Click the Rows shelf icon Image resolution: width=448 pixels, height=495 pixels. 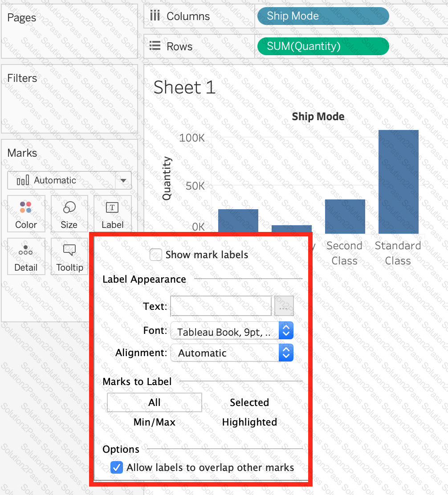pos(155,46)
